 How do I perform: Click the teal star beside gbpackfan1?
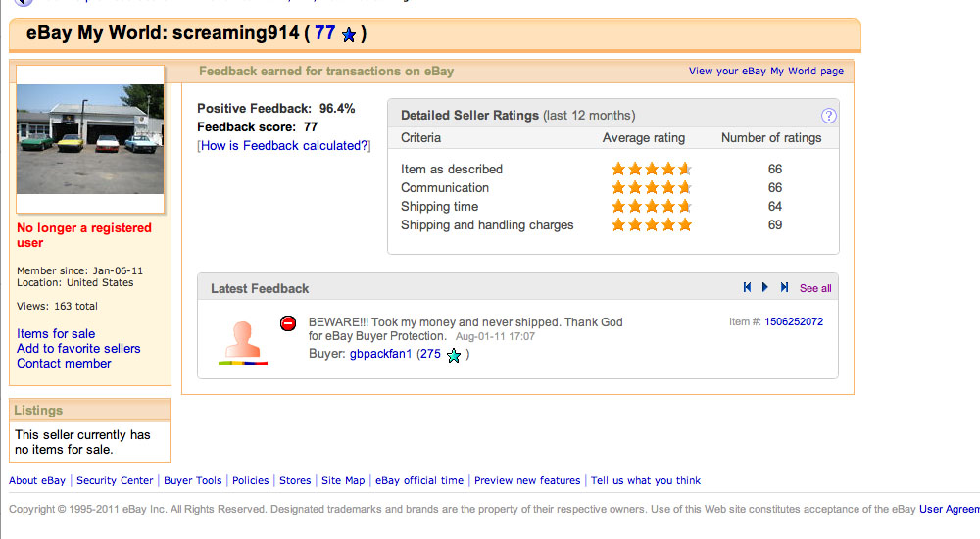pyautogui.click(x=454, y=356)
